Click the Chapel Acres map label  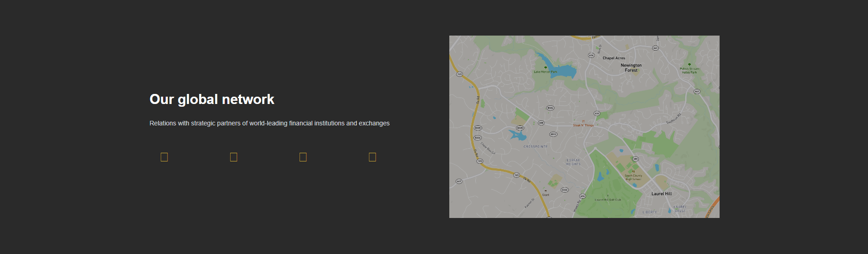click(614, 58)
